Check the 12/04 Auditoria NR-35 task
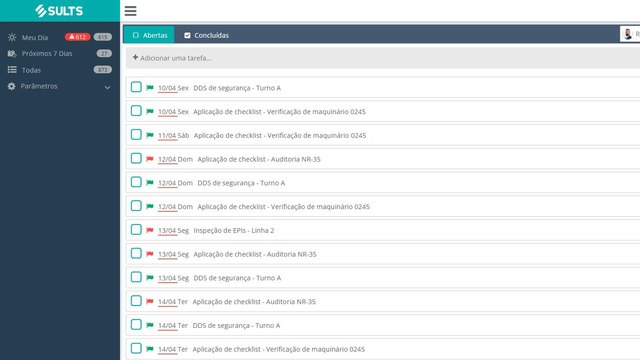Image resolution: width=640 pixels, height=360 pixels. pyautogui.click(x=136, y=158)
